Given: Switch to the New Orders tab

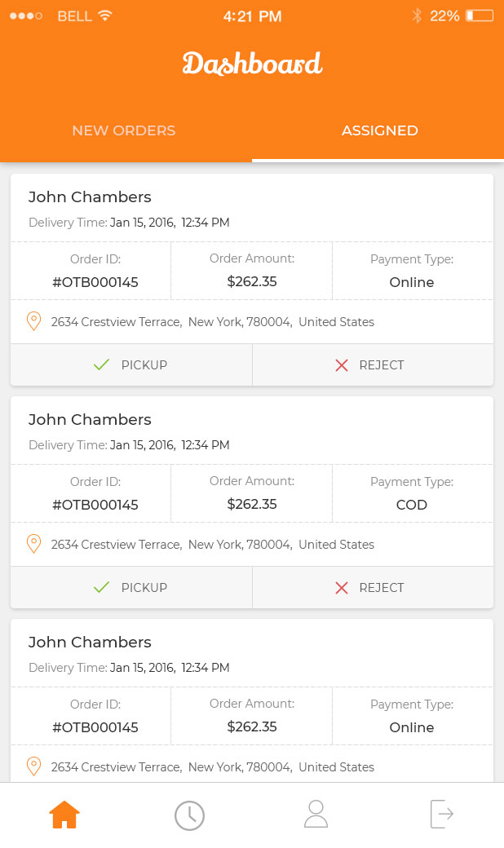Looking at the screenshot, I should click(x=124, y=130).
